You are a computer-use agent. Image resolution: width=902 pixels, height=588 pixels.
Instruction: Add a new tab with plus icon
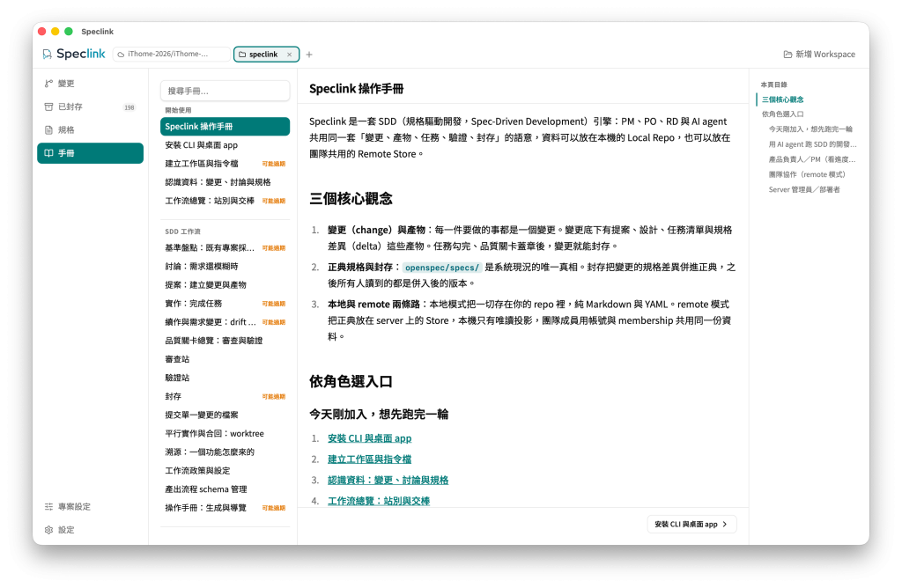click(x=309, y=55)
